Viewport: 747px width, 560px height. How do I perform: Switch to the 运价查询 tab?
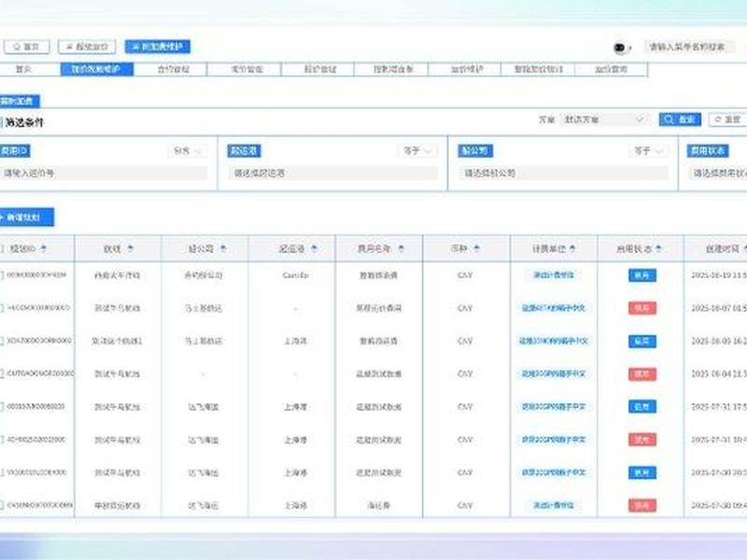click(x=612, y=69)
